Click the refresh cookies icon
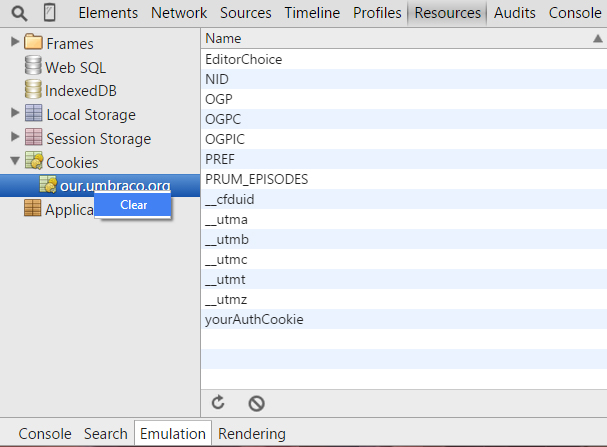 point(218,403)
